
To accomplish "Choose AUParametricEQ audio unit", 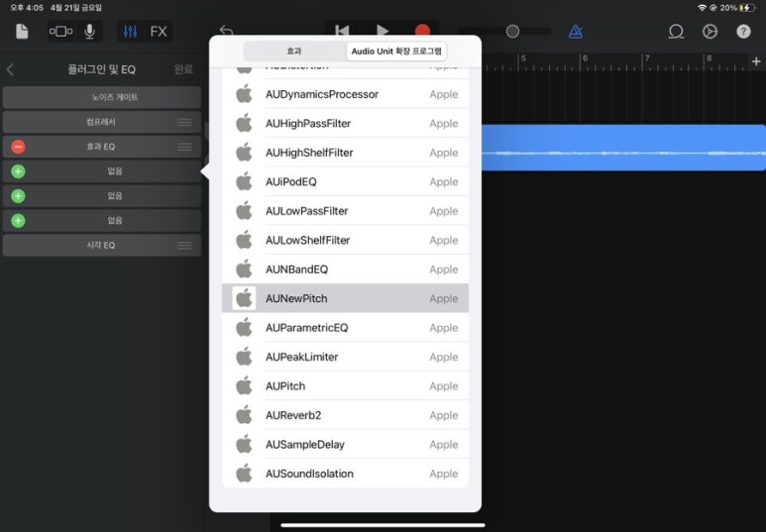I will pyautogui.click(x=346, y=328).
